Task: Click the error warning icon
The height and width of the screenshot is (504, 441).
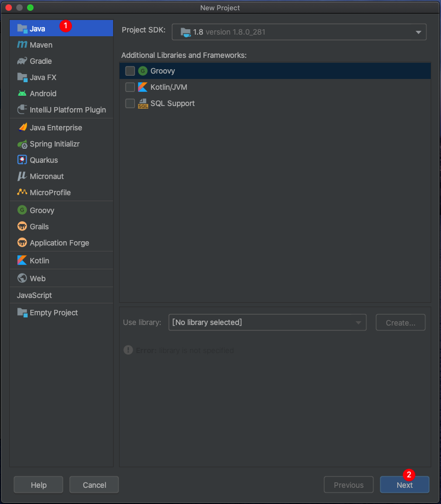Action: [128, 350]
